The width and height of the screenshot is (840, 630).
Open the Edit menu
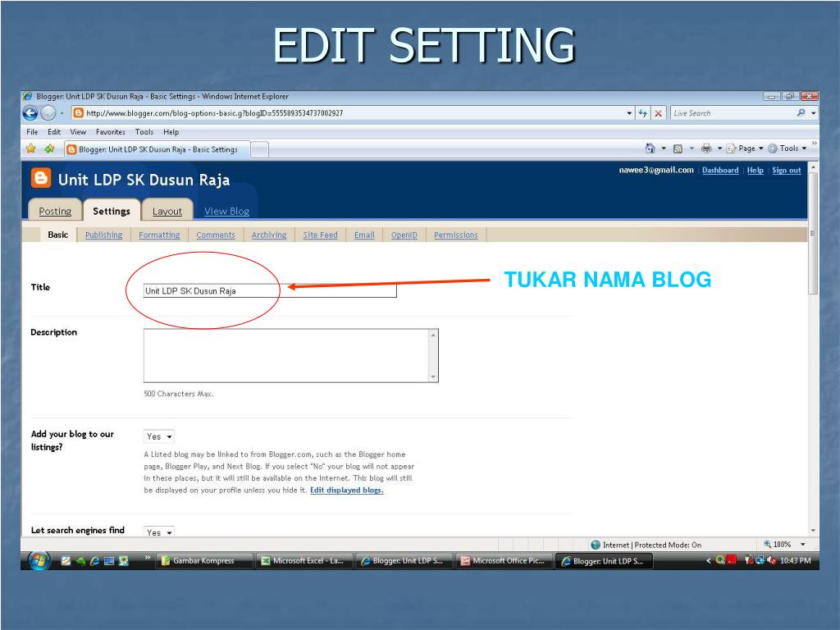tap(54, 132)
